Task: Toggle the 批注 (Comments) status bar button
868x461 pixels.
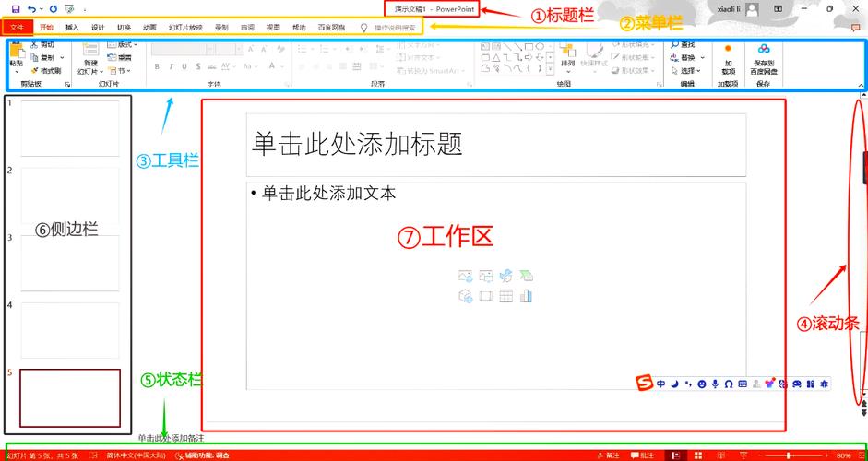Action: coord(642,455)
